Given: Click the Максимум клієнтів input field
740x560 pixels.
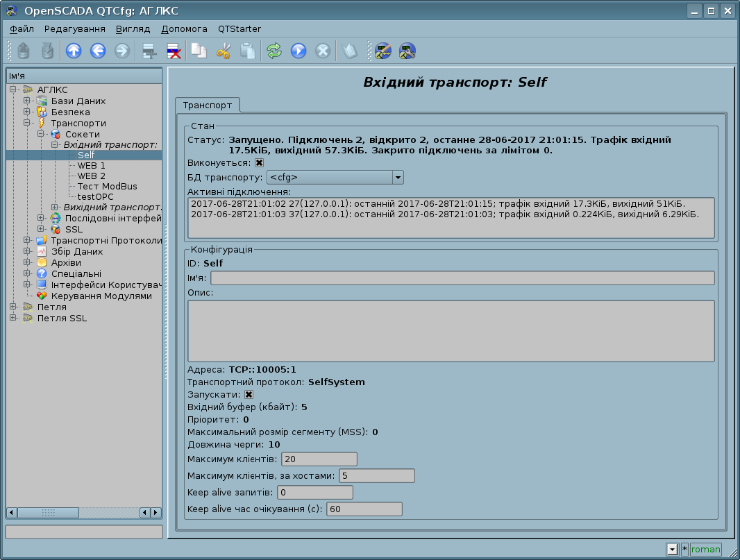Looking at the screenshot, I should 319,459.
